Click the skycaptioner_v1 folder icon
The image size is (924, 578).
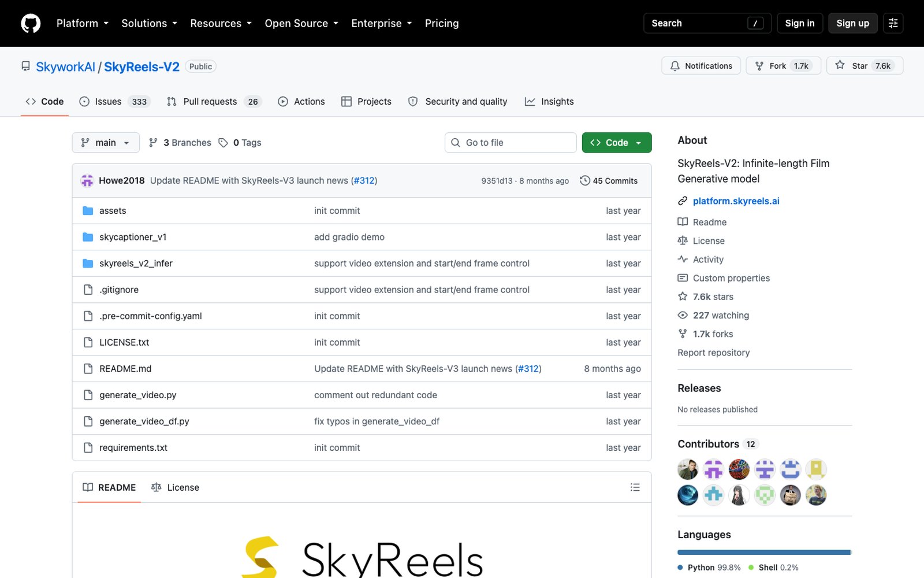88,237
